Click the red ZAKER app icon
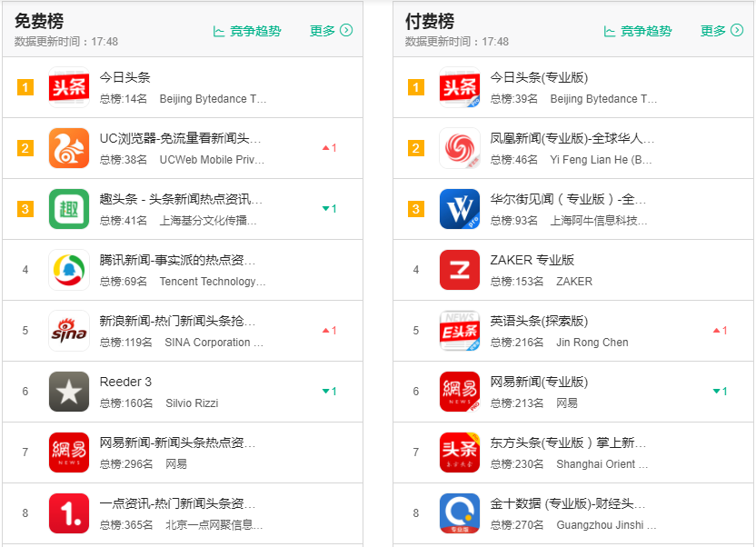The height and width of the screenshot is (547, 756). coord(460,270)
